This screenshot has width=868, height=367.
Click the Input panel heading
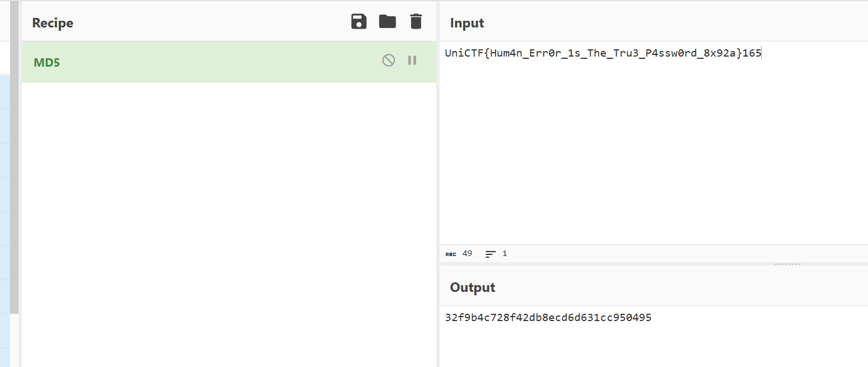pyautogui.click(x=467, y=23)
